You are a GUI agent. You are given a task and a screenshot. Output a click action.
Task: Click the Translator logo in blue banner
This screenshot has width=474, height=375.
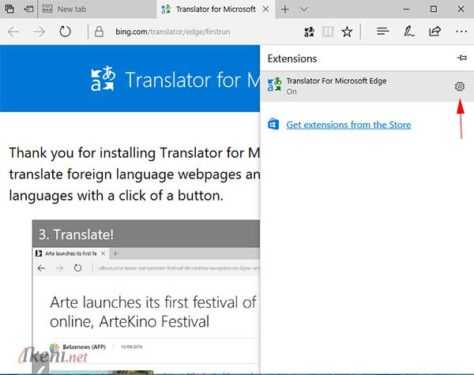103,79
